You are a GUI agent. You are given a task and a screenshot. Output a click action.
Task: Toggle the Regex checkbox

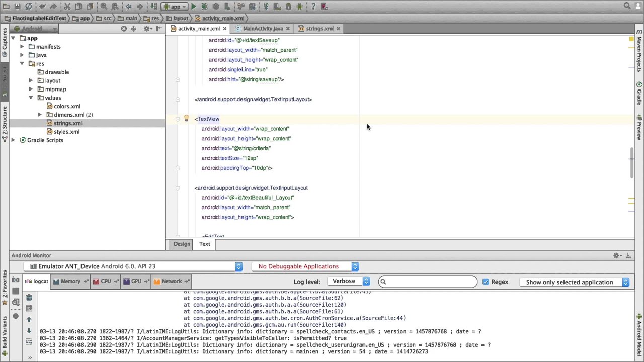pyautogui.click(x=486, y=282)
